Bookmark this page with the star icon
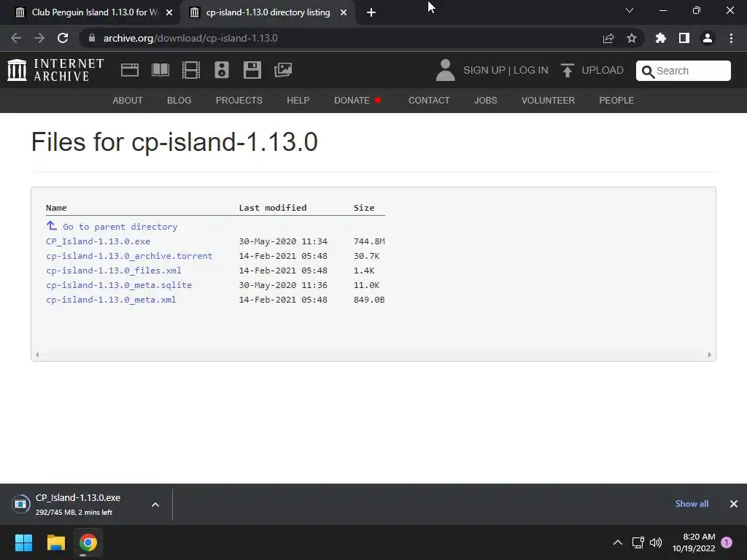The height and width of the screenshot is (560, 747). click(x=632, y=38)
